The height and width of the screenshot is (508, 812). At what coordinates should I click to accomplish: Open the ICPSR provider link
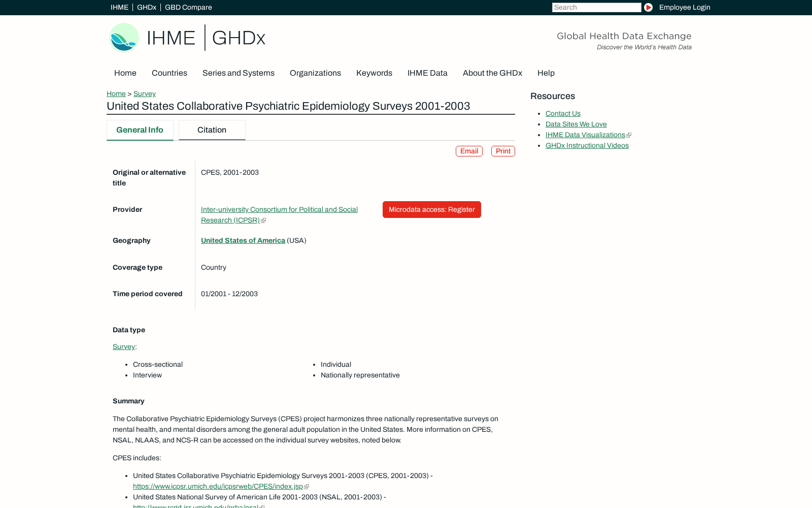point(279,215)
